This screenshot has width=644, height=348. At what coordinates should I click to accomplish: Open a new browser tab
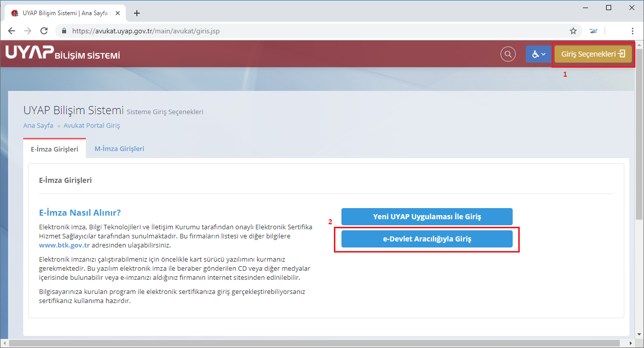tap(136, 13)
